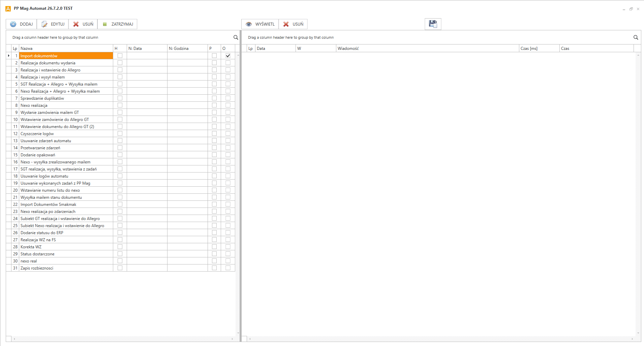The height and width of the screenshot is (346, 644).
Task: Uncheck the O checkbox for Import dokumentów
Action: click(x=228, y=56)
